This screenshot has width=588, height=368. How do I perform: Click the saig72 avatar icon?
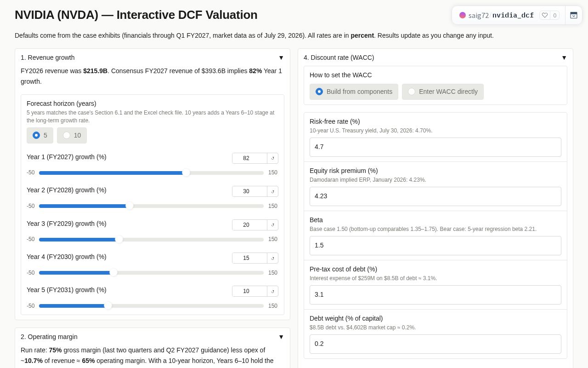tap(463, 15)
